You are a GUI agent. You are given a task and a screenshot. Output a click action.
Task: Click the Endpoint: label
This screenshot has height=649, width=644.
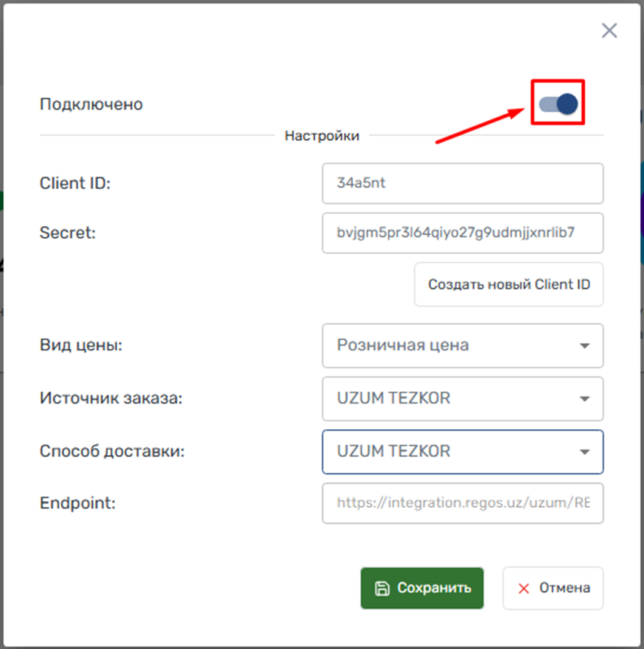pyautogui.click(x=77, y=502)
